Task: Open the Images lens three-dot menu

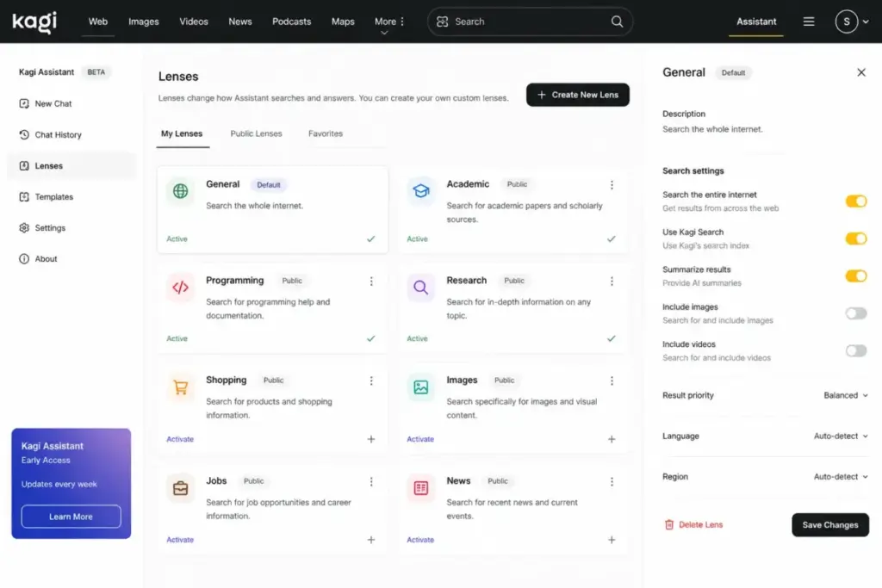Action: click(612, 381)
